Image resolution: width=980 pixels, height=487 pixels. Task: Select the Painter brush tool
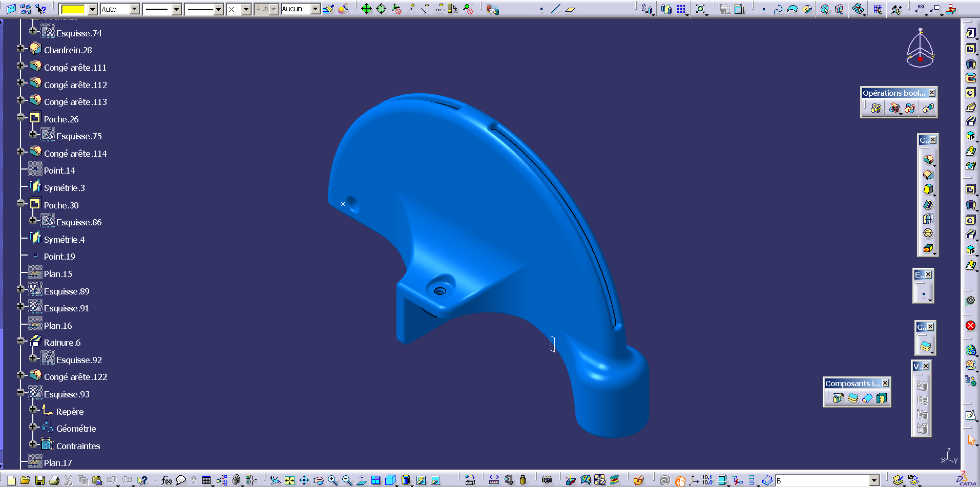coord(328,9)
